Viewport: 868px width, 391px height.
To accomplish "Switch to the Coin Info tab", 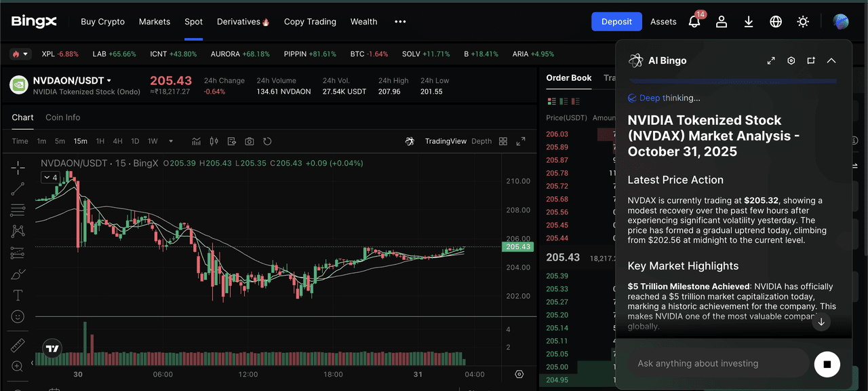I will [62, 117].
